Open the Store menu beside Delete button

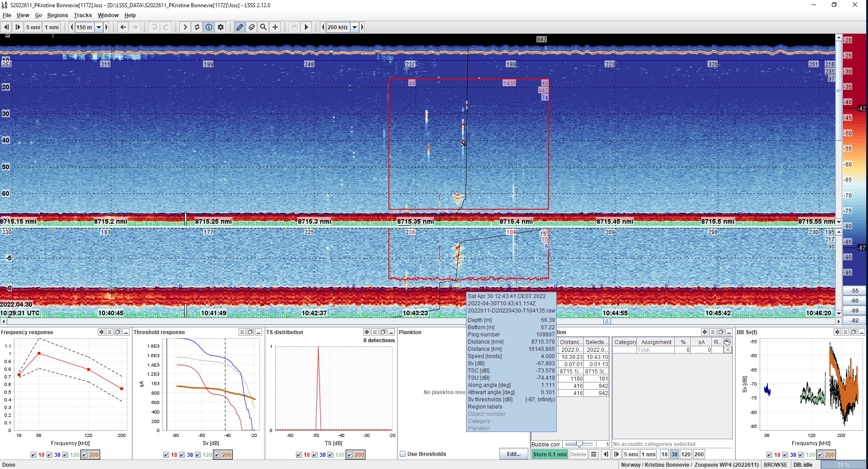[594, 454]
